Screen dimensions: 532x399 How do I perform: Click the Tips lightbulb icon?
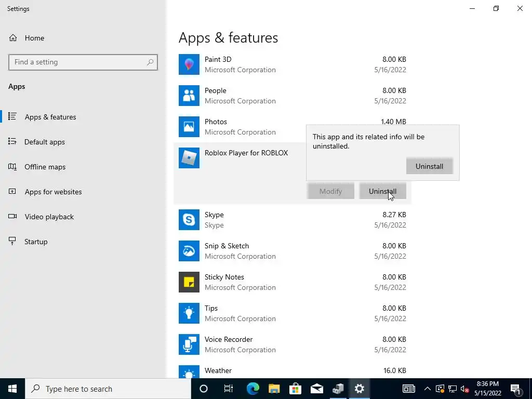pos(189,313)
